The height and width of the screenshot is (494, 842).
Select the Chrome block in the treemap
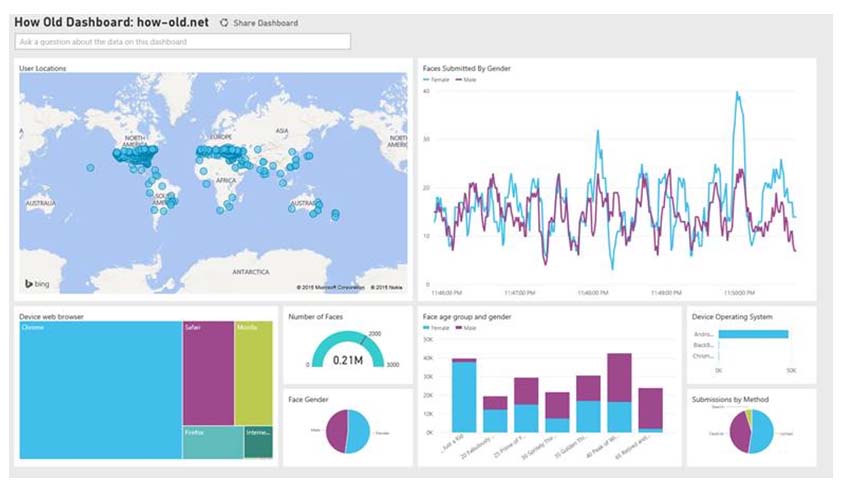tap(100, 390)
